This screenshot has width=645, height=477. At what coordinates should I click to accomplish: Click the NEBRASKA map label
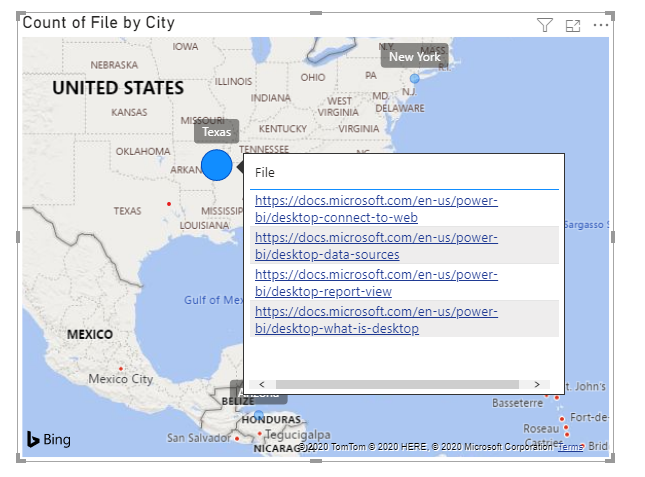(x=114, y=65)
